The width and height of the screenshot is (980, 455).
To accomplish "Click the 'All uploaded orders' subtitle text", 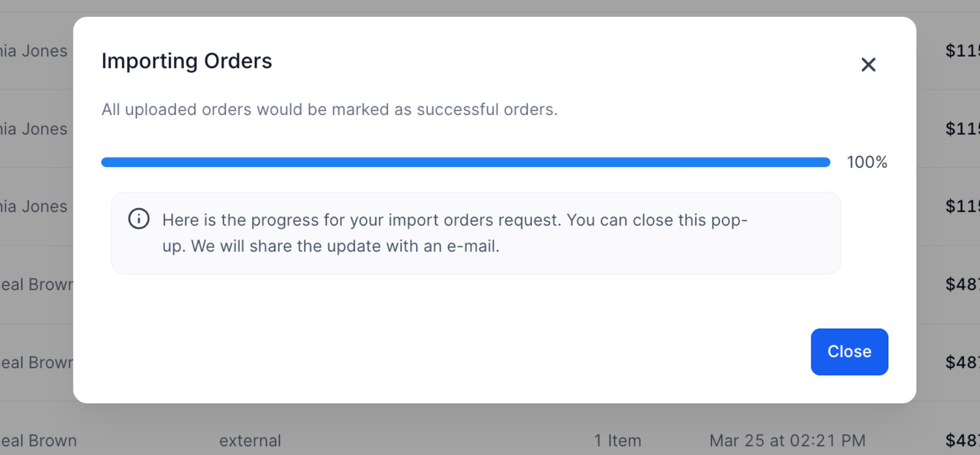I will (329, 109).
